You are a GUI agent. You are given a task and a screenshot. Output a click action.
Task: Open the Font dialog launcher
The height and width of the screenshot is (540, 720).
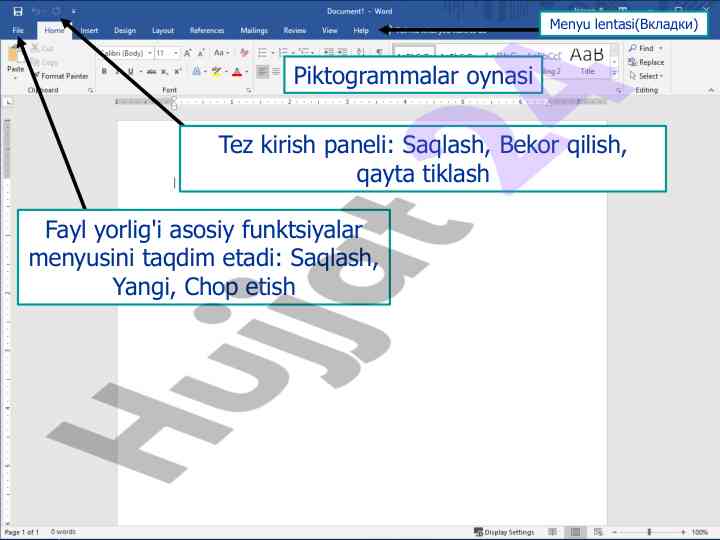coord(249,91)
